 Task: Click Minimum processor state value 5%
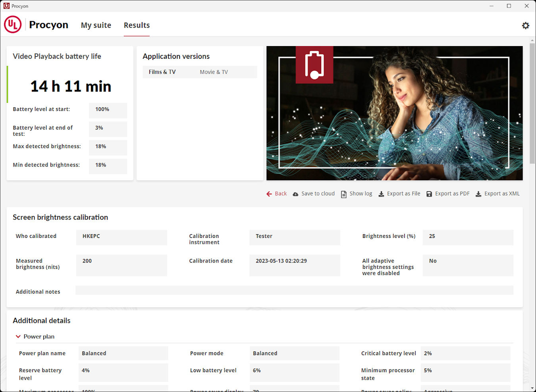465,373
